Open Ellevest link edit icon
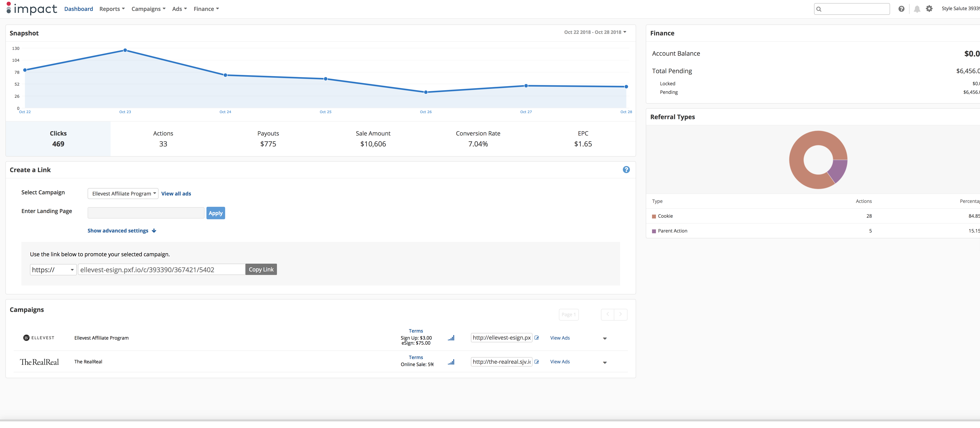 (536, 337)
